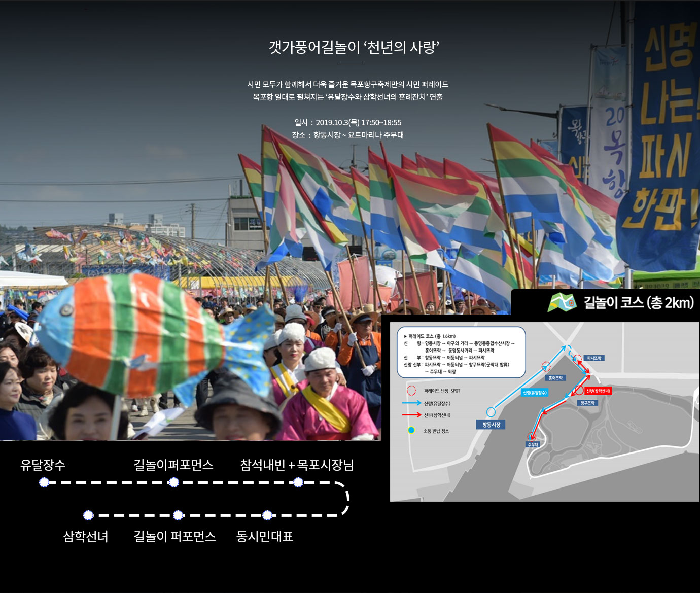Click the red arrow legend icon
This screenshot has height=593, width=700.
(x=411, y=415)
